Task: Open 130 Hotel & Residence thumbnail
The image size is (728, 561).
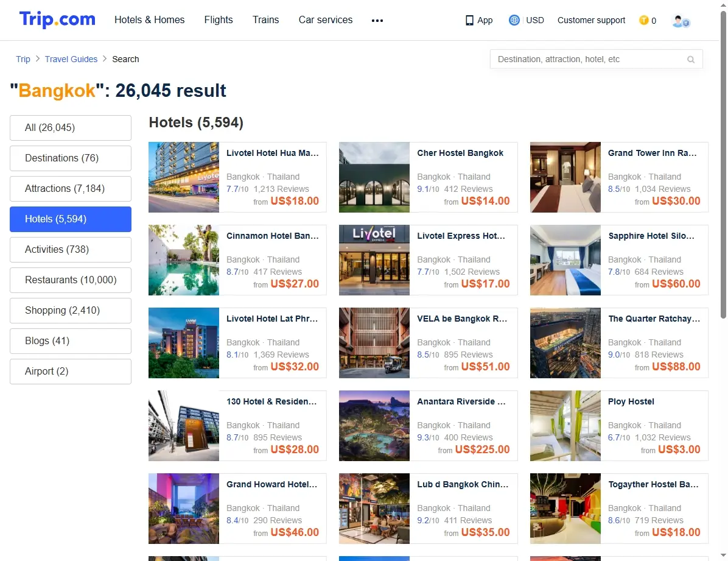Action: coord(184,426)
